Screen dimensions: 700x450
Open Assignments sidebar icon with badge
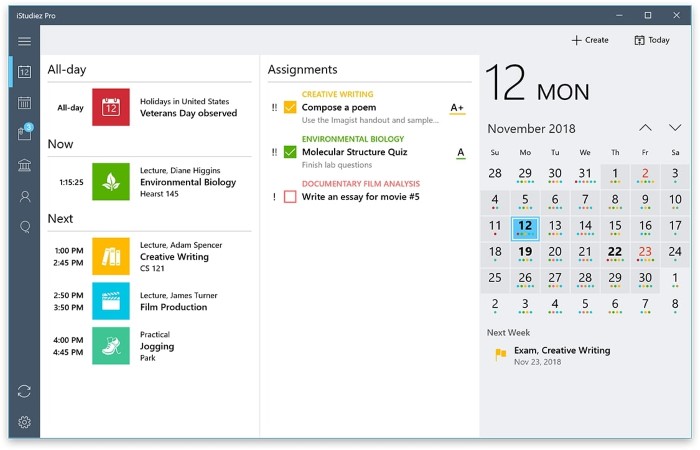25,132
